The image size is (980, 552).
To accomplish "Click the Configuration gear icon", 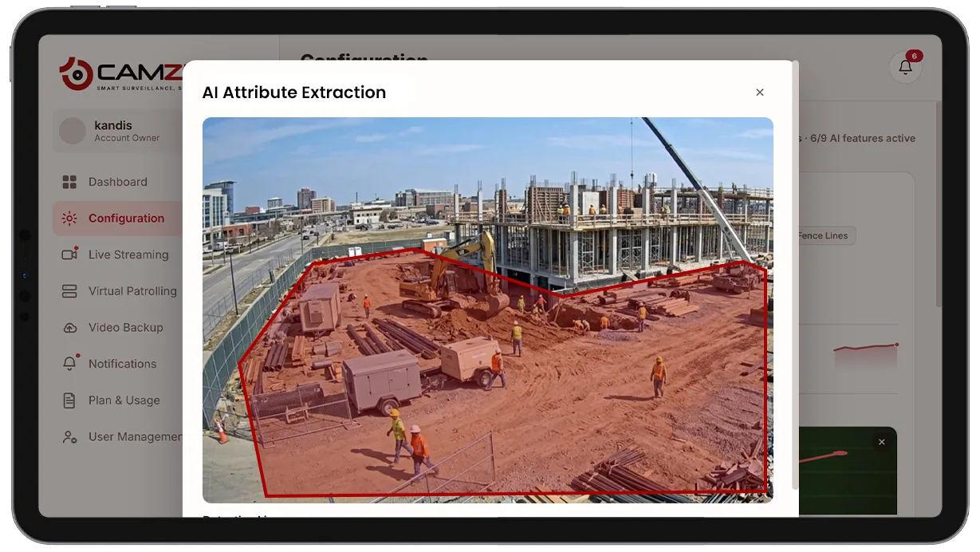I will point(69,219).
